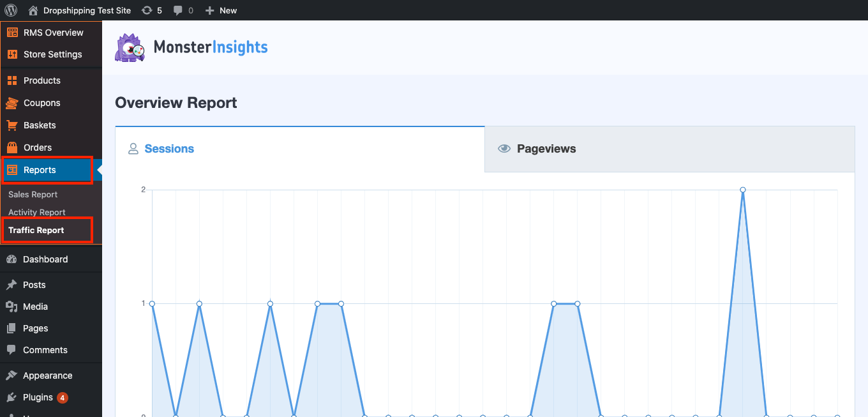Click the MonsterInsights wordmark

coord(211,47)
